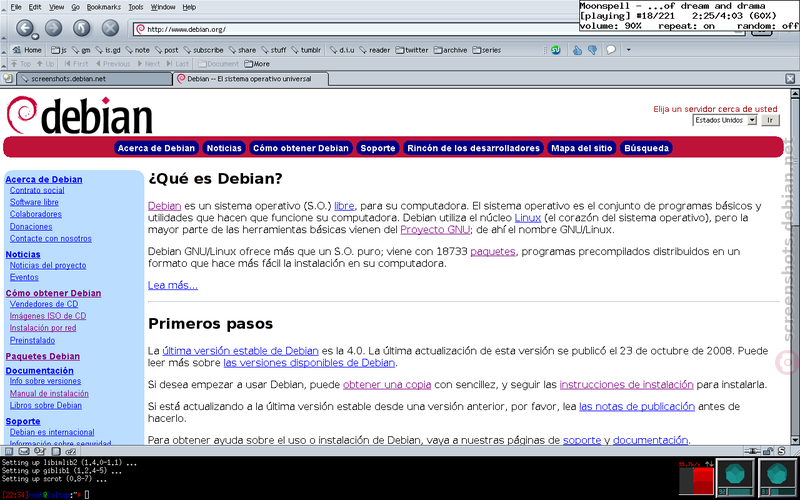Collapse the navigation toolbar using its grippy
This screenshot has width=800, height=500.
coord(4,29)
